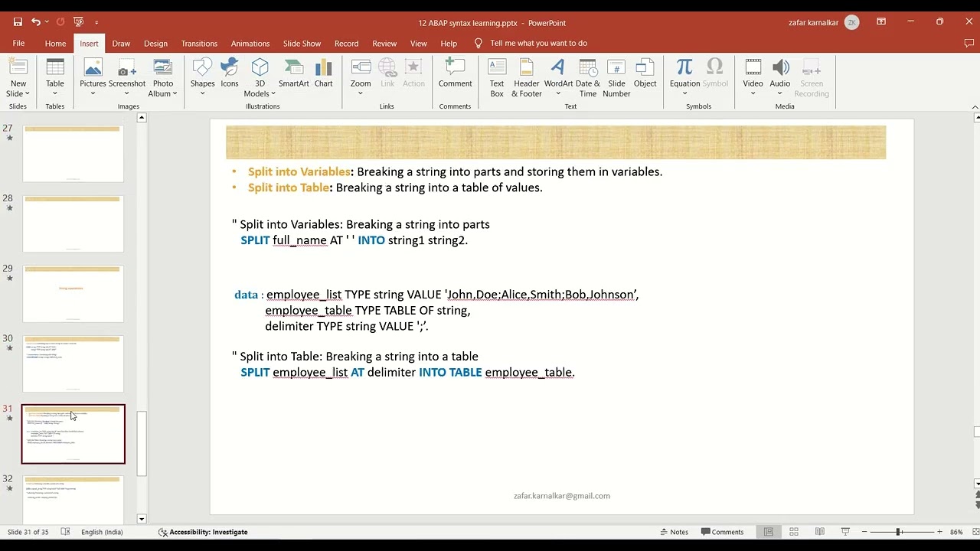
Task: Undo the last action
Action: point(35,22)
